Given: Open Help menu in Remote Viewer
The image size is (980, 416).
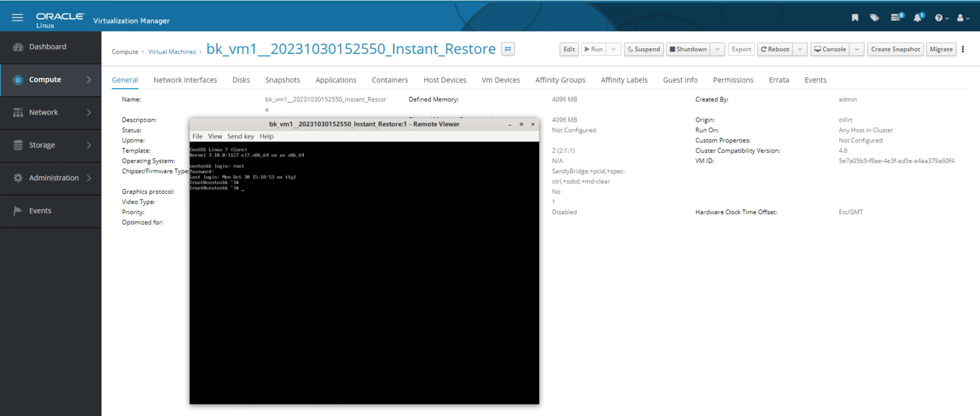Looking at the screenshot, I should (266, 136).
